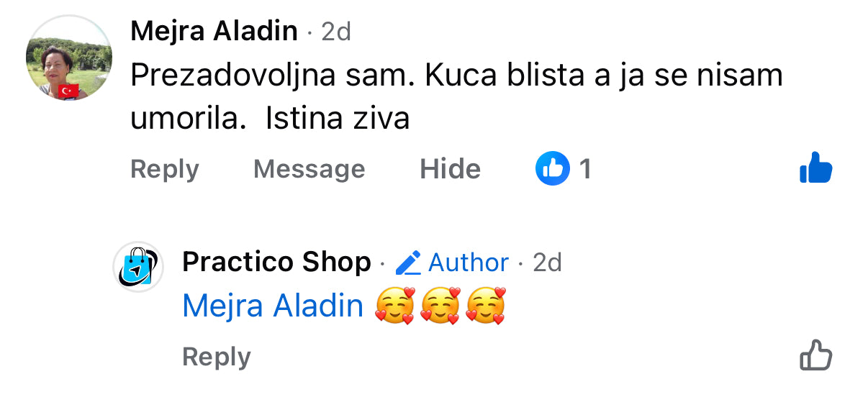This screenshot has width=868, height=410.
Task: Open the Practico Shop page name
Action: [277, 263]
